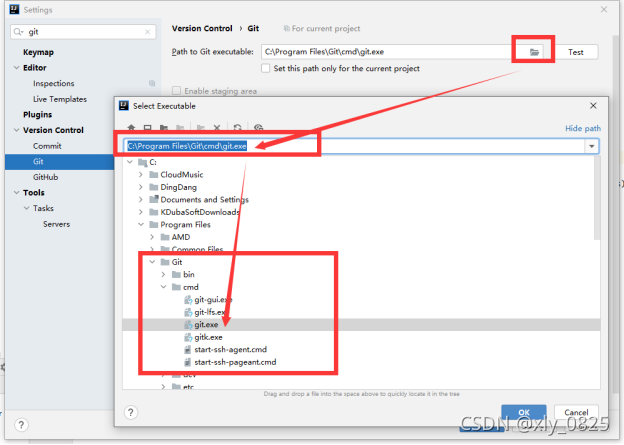This screenshot has height=445, width=624.
Task: Enable 'Set this path only for the current project'
Action: pos(265,68)
